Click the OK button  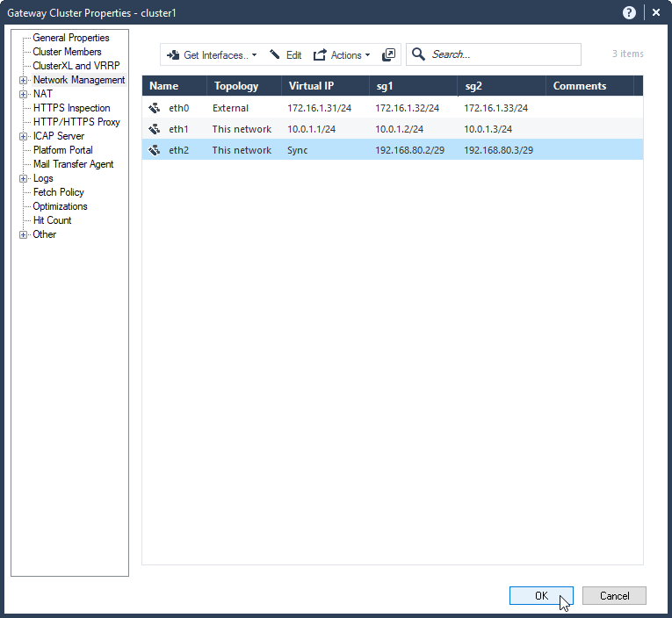point(541,596)
